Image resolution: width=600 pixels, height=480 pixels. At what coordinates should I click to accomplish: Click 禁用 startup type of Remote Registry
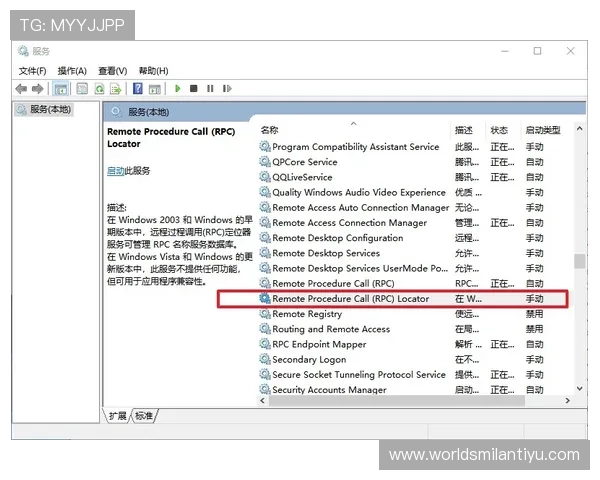coord(534,314)
